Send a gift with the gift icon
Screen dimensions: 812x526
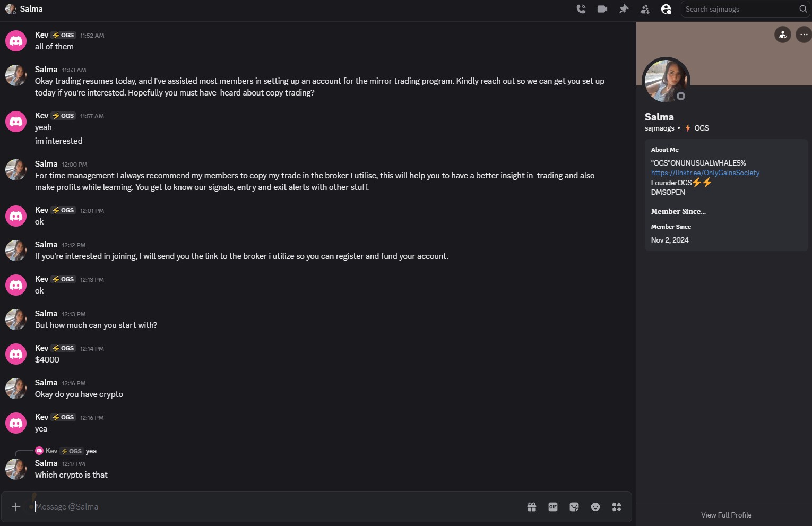coord(532,507)
